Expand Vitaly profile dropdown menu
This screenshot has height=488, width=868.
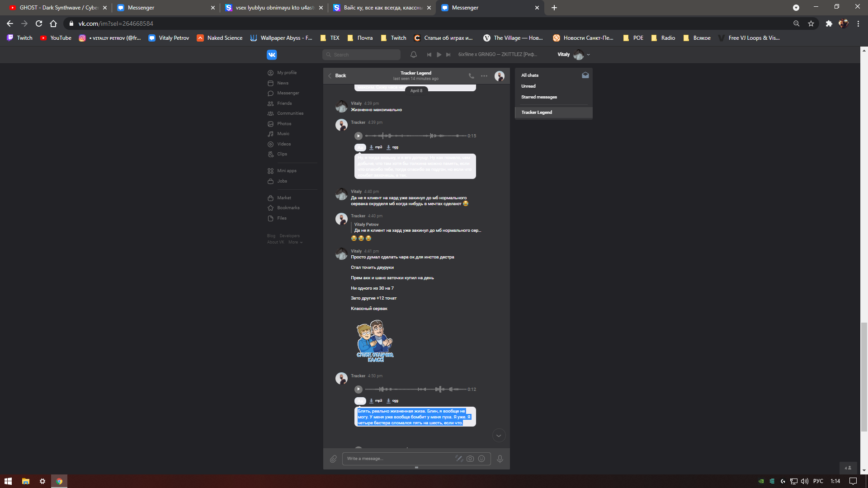588,55
